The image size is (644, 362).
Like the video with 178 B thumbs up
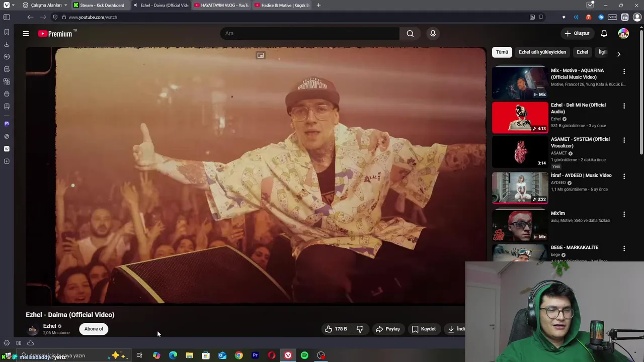[x=336, y=329]
